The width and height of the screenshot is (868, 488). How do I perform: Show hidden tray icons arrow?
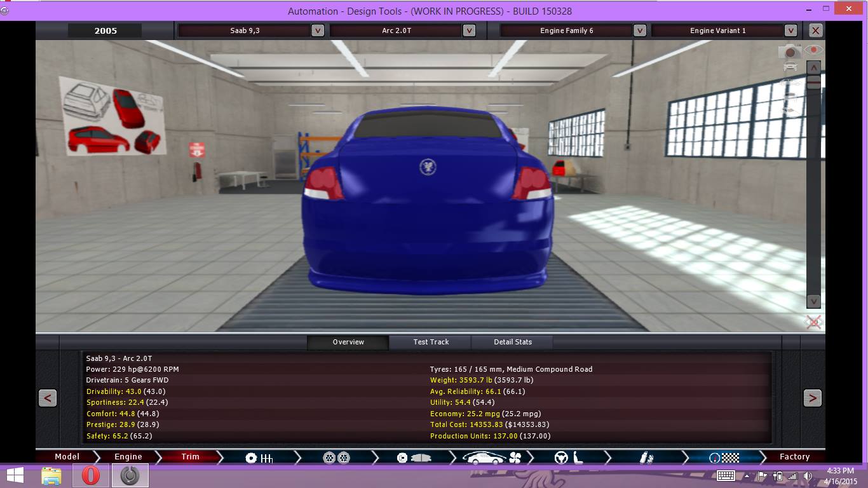pos(747,476)
